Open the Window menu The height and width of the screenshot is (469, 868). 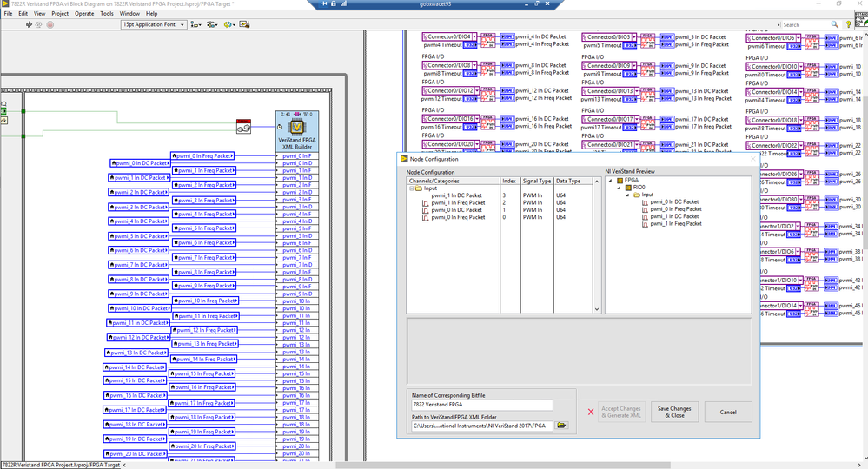coord(129,13)
